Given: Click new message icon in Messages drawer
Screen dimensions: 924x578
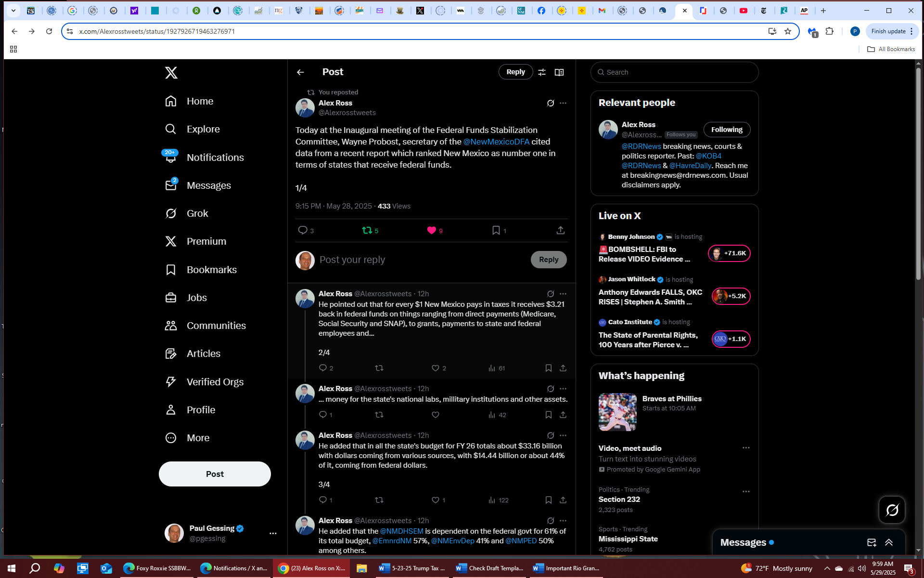Looking at the screenshot, I should point(871,542).
